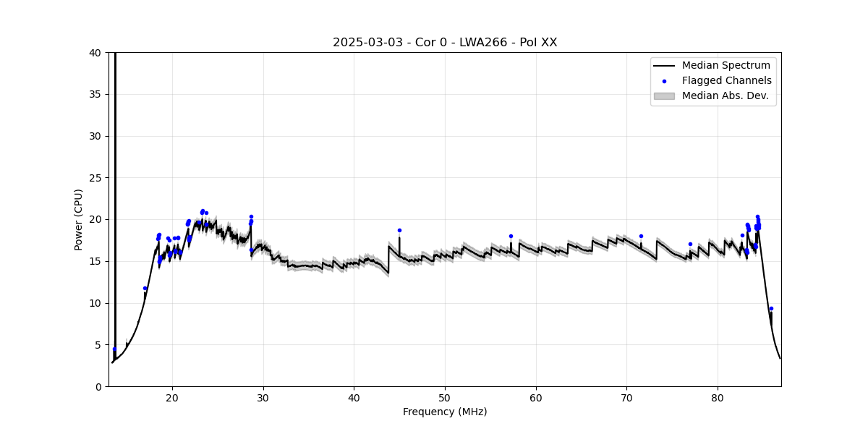
Task: Click the 25 tick label on the y-axis
Action: pos(95,178)
